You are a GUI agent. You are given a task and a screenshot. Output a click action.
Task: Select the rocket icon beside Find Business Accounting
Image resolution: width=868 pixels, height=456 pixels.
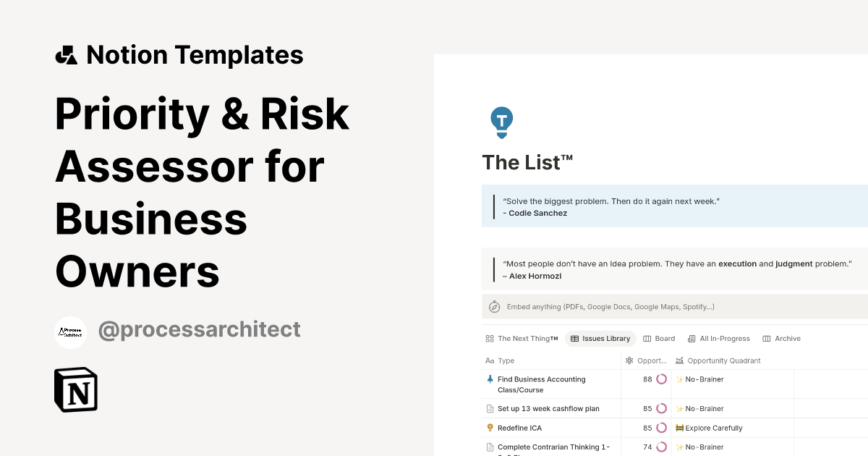(x=490, y=379)
